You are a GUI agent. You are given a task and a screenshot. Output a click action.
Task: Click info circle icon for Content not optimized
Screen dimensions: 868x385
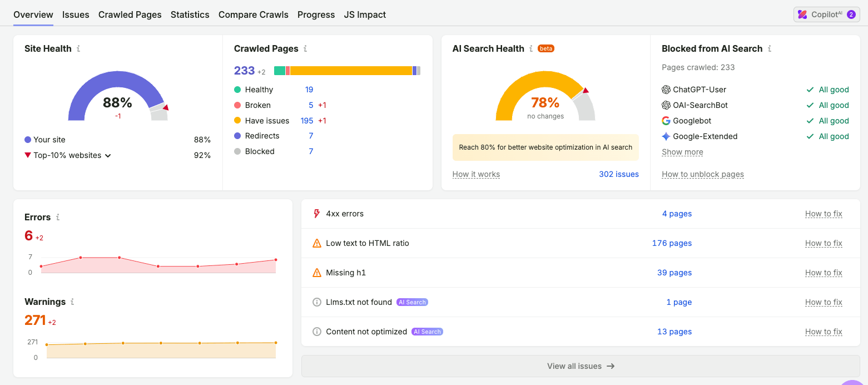tap(317, 332)
